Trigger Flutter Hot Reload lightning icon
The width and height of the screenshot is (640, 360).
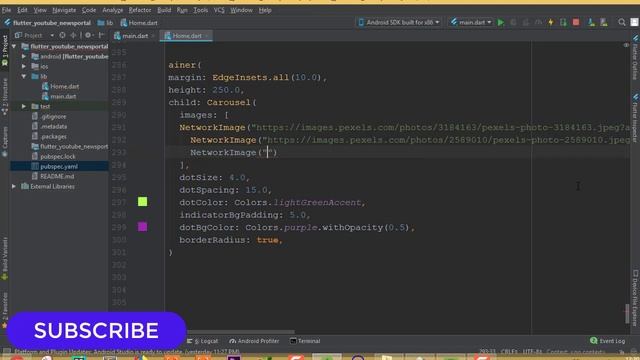[551, 22]
